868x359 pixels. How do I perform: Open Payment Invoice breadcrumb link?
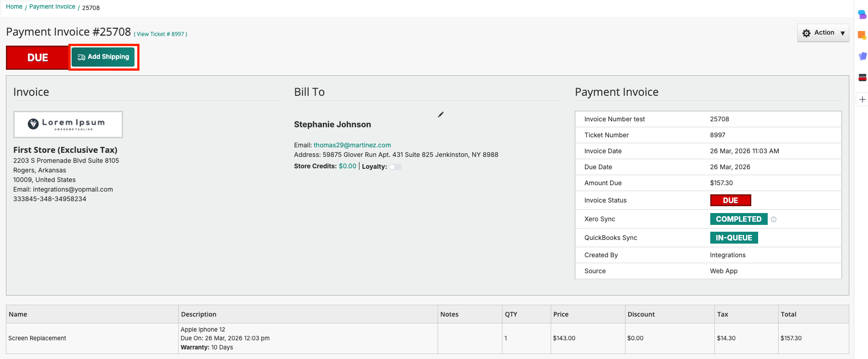click(52, 7)
